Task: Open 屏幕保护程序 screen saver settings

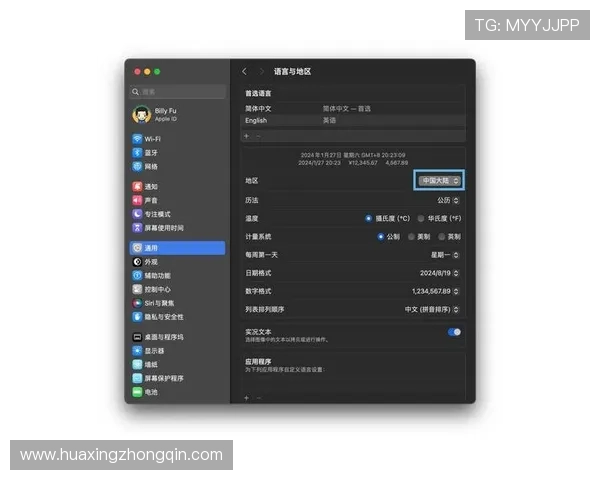Action: click(x=158, y=378)
